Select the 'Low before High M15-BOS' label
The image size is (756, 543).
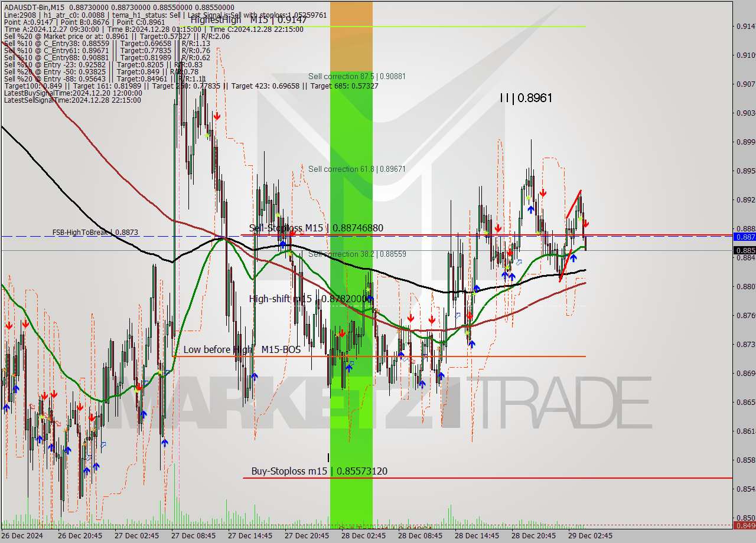242,349
